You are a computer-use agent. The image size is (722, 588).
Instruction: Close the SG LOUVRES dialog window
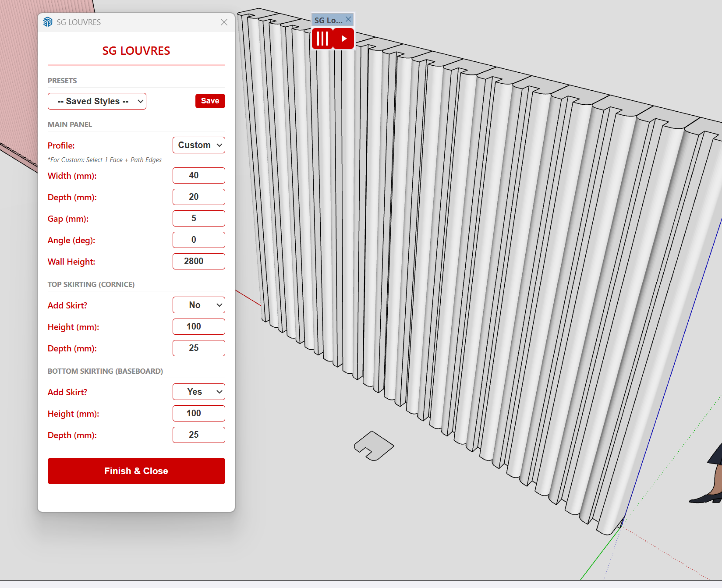tap(224, 22)
